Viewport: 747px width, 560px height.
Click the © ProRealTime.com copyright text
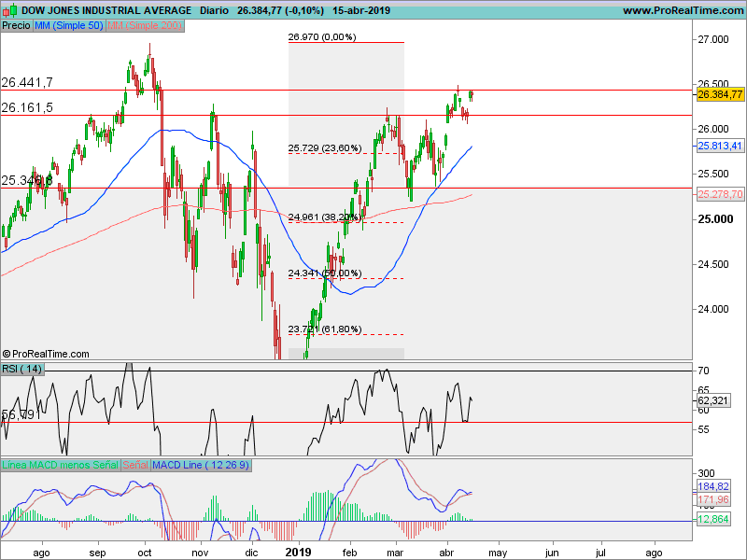(x=46, y=354)
